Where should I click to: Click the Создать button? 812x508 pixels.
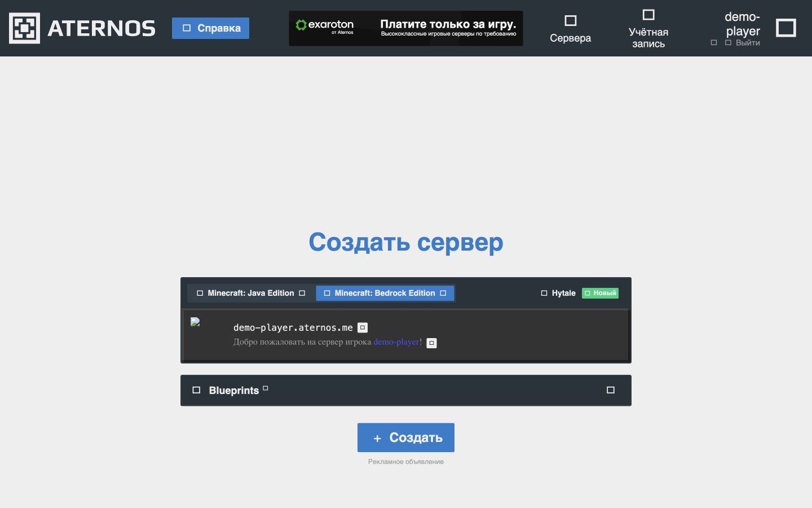point(406,437)
